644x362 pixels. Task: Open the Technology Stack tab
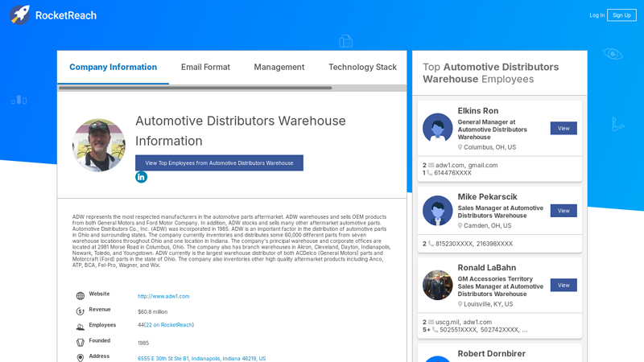coord(363,67)
